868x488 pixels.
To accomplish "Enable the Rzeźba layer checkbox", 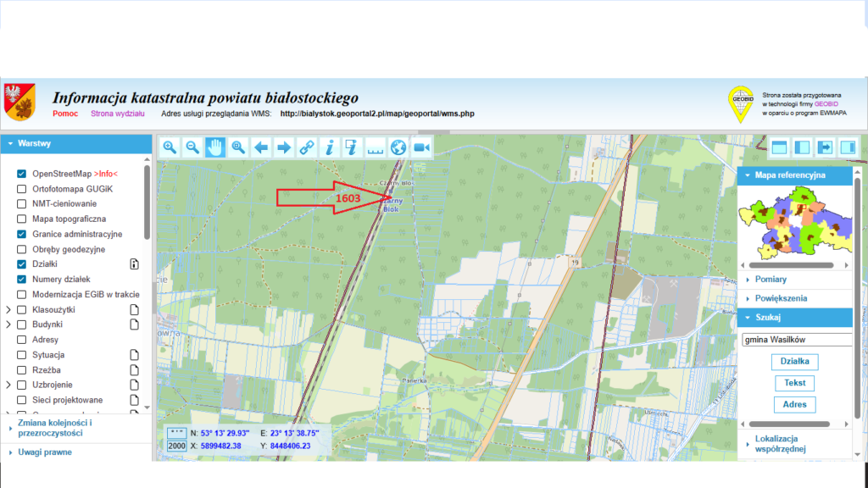I will click(x=21, y=369).
